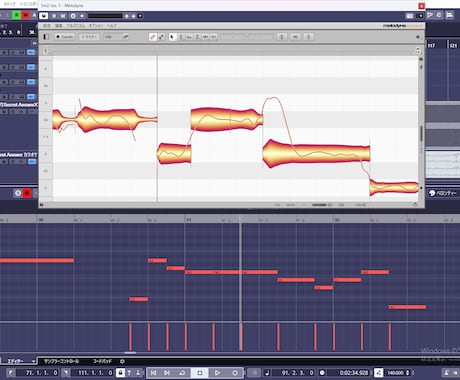
Task: Open the Melodyne Help menu
Action: [111, 26]
